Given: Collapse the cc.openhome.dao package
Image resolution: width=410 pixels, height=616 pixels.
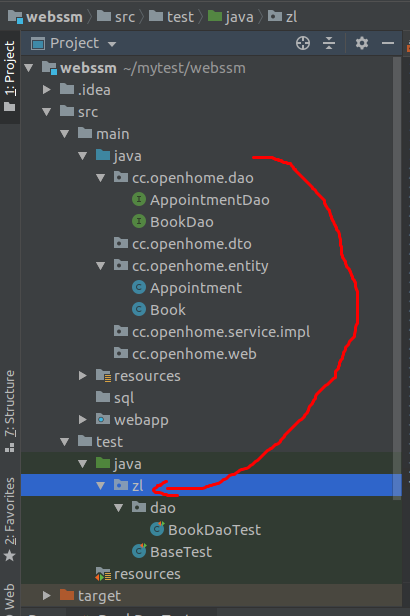Looking at the screenshot, I should pyautogui.click(x=101, y=178).
